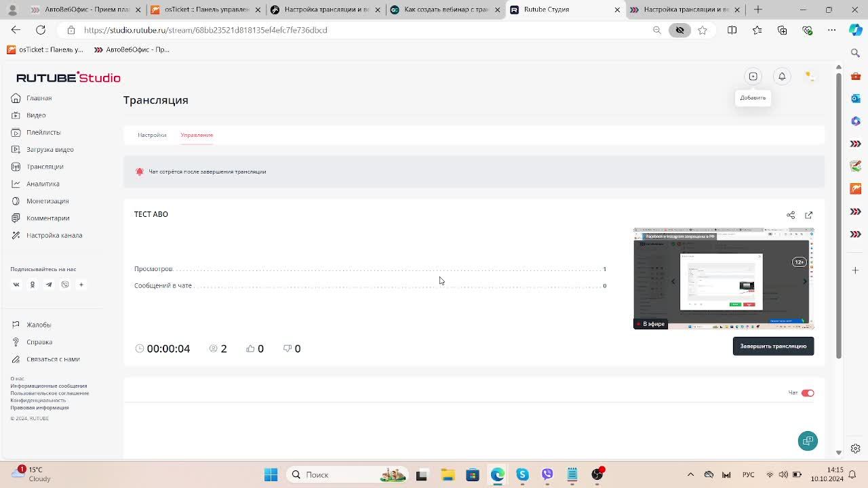Click the 12+ age badge on preview

[800, 262]
